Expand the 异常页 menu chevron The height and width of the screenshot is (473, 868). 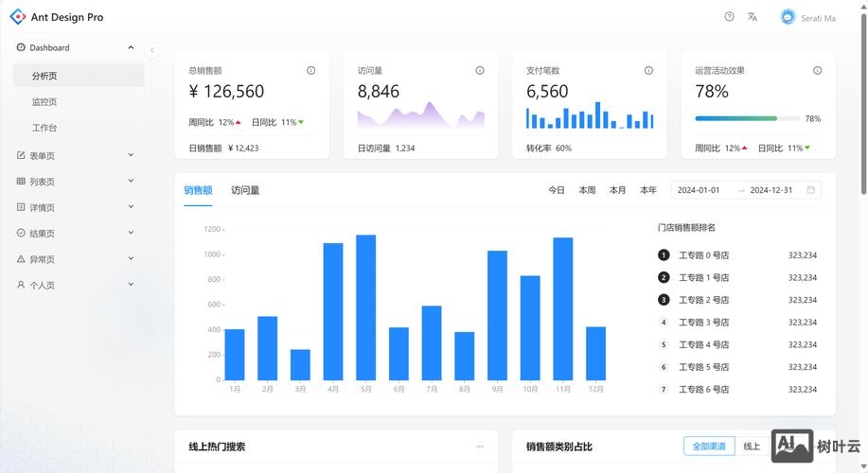coord(131,258)
